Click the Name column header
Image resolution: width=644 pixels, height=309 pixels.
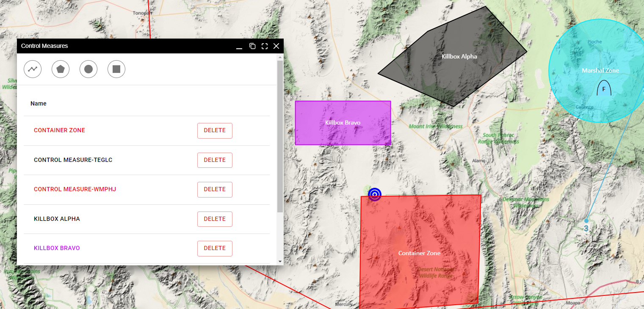click(39, 103)
